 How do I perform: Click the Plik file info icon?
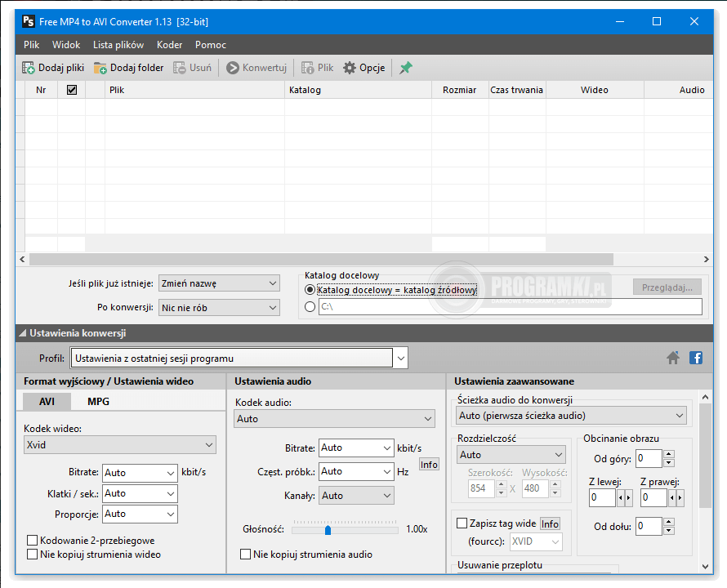click(x=307, y=68)
